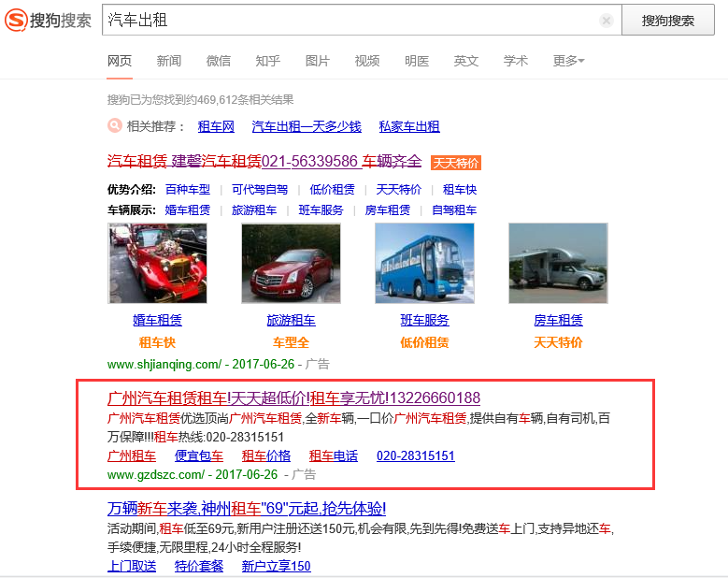Open the 图片 tab
This screenshot has height=578, width=728.
318,61
